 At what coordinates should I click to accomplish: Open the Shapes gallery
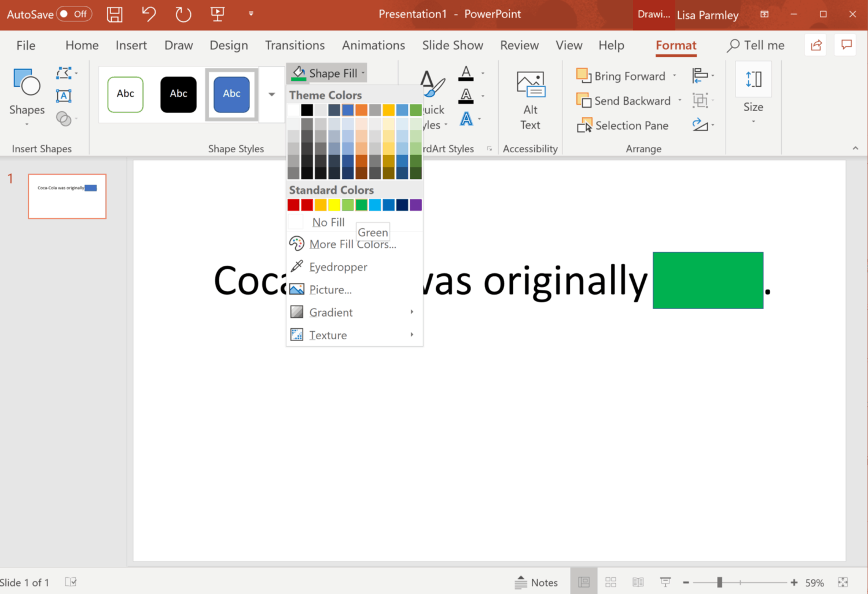27,98
